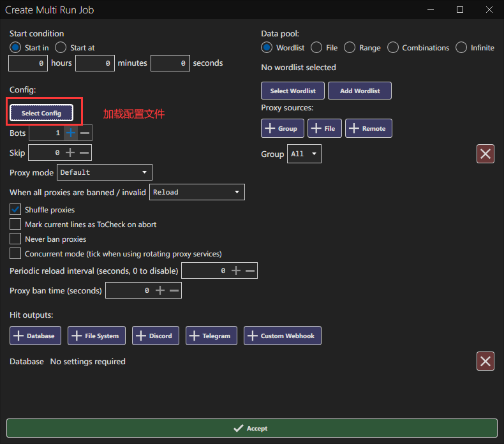Uncheck the Shuffle proxies checkbox
The width and height of the screenshot is (504, 444).
click(15, 209)
